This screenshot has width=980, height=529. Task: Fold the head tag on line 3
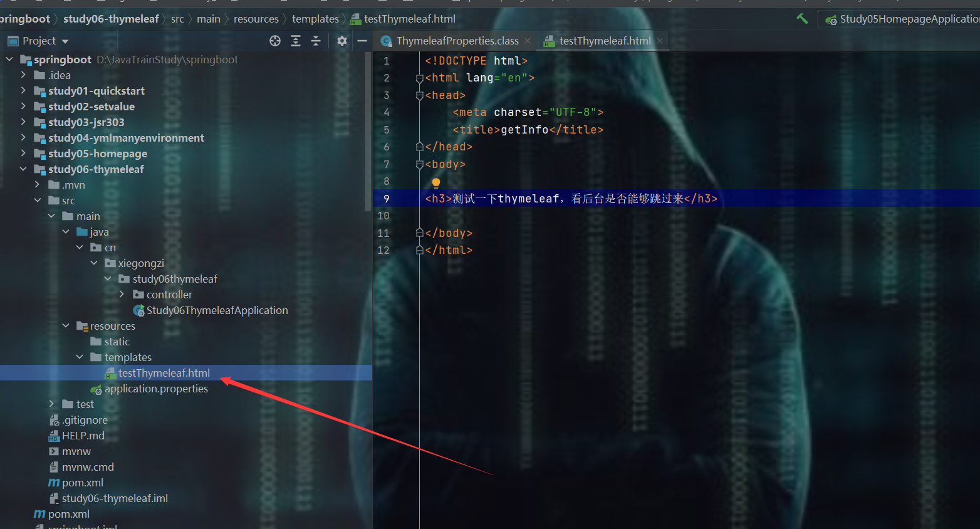tap(420, 96)
